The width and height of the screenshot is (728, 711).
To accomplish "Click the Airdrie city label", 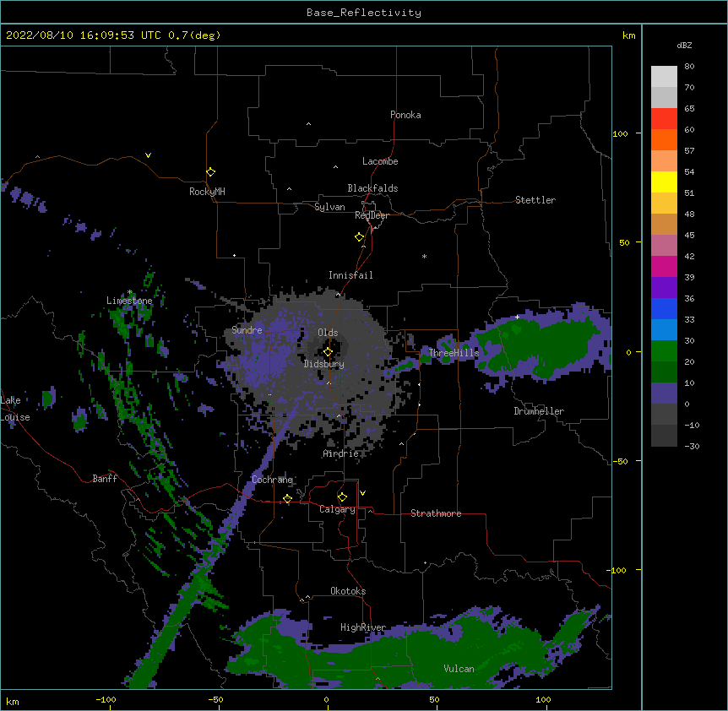I will click(341, 453).
